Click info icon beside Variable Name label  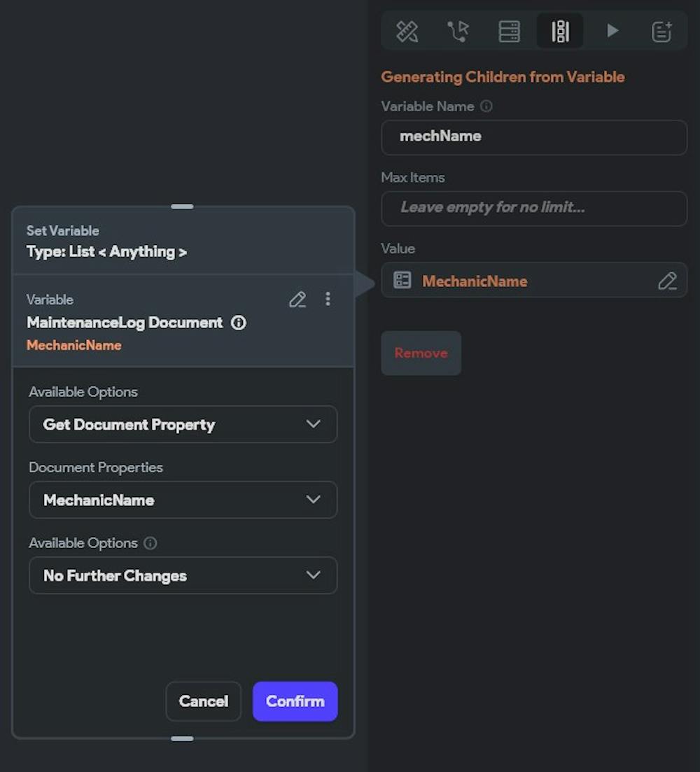[x=486, y=106]
